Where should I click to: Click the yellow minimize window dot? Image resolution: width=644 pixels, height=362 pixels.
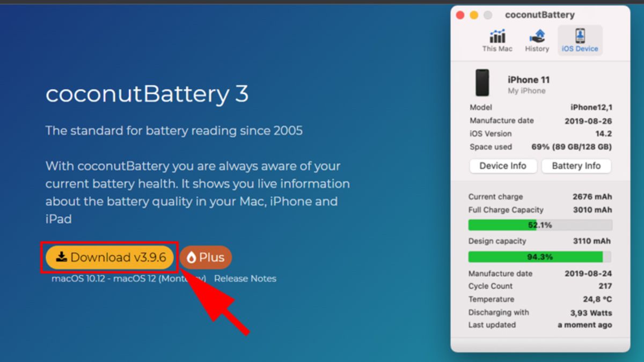pyautogui.click(x=474, y=15)
